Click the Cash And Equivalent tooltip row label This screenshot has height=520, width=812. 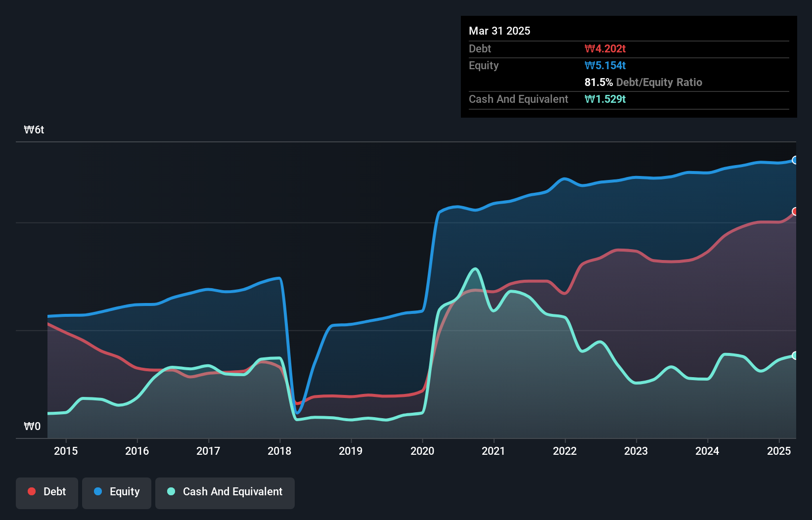point(519,99)
